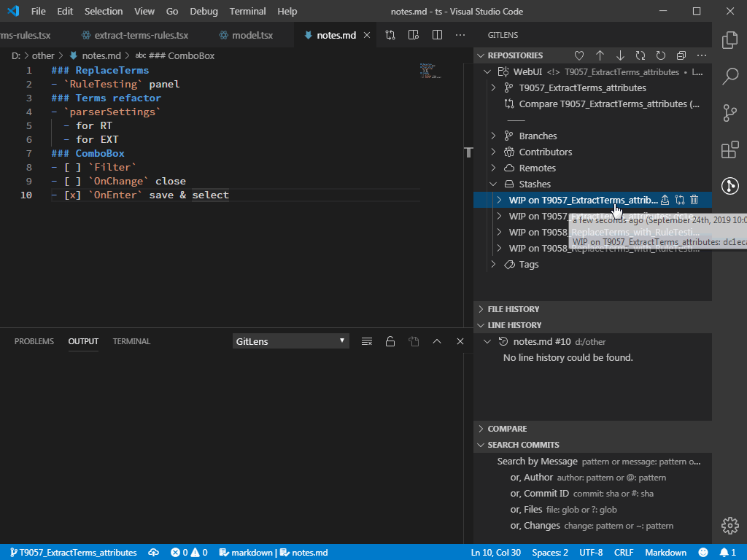Click the feedback smiley in status bar
Image resolution: width=747 pixels, height=560 pixels.
[x=703, y=553]
